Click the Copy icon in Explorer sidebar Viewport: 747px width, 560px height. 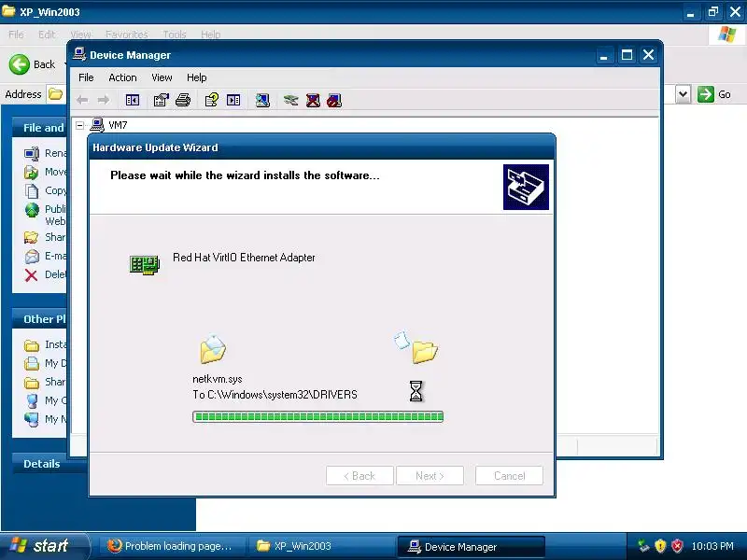pos(32,191)
